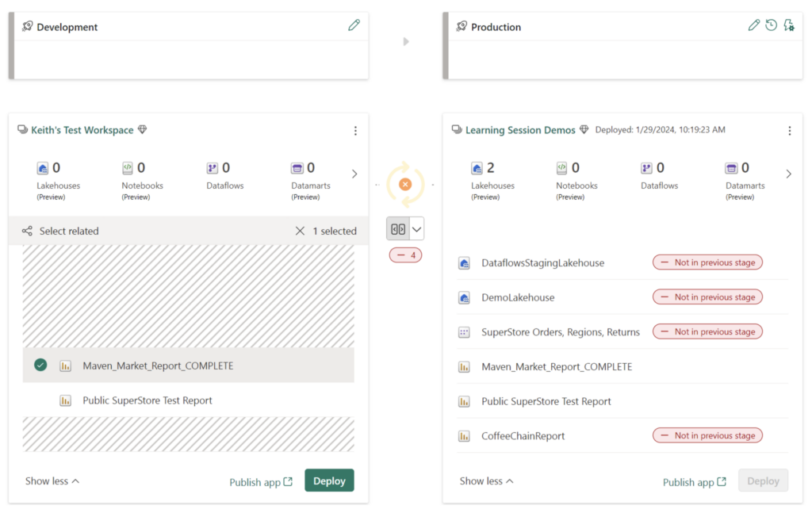Select the Lakehouses icon in Keith's Test Workspace

point(42,168)
